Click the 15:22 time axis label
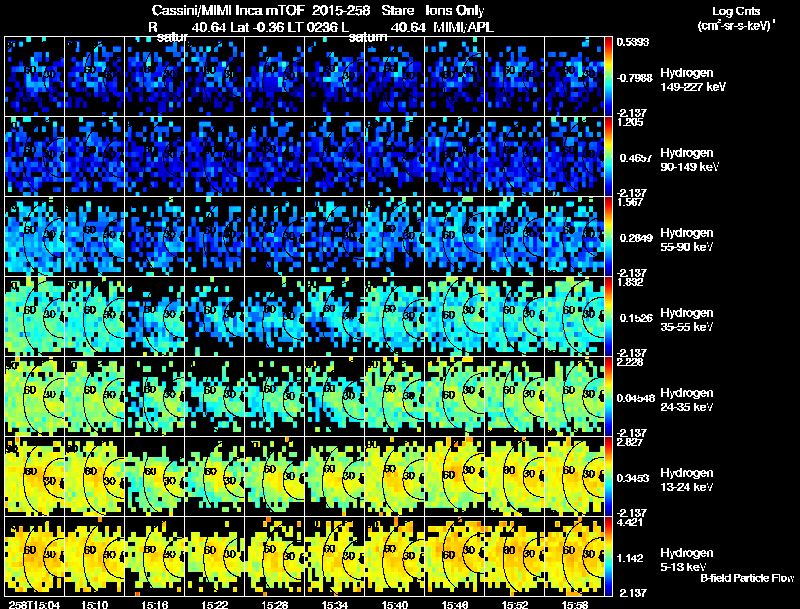The height and width of the screenshot is (609, 800). [215, 604]
